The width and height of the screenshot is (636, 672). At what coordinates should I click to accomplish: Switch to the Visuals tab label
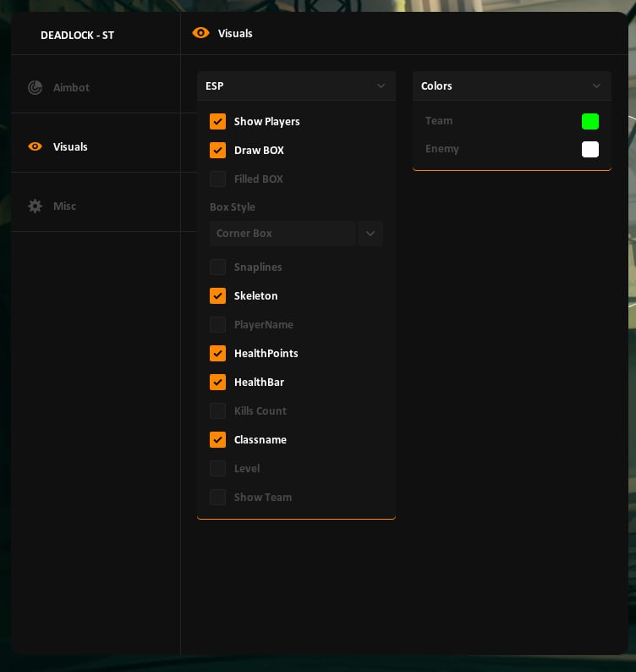tap(70, 146)
